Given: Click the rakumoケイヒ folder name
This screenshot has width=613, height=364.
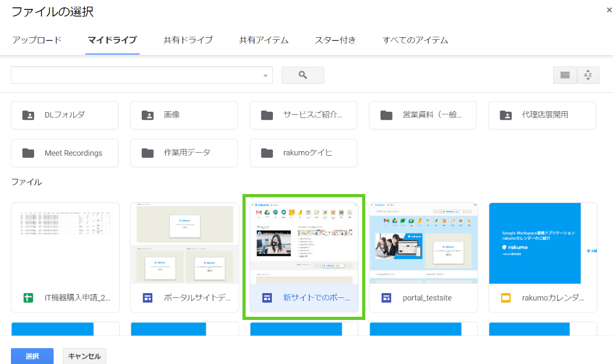Looking at the screenshot, I should point(308,153).
